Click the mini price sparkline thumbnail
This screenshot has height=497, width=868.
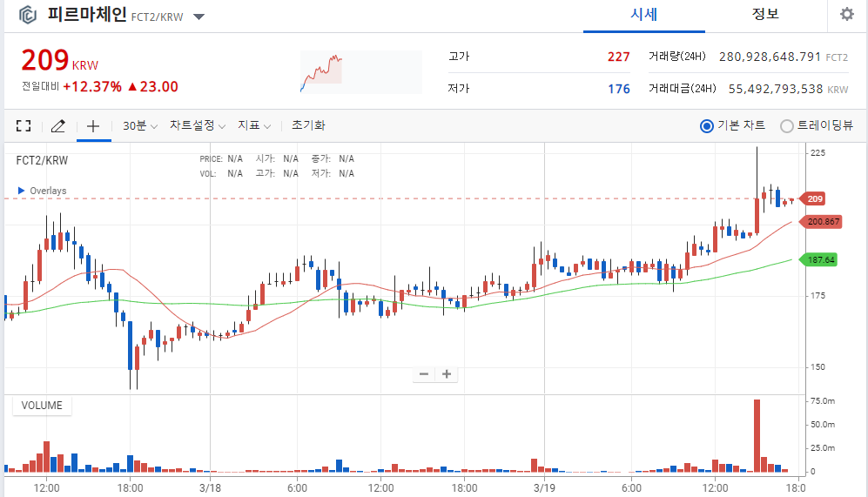click(x=361, y=72)
